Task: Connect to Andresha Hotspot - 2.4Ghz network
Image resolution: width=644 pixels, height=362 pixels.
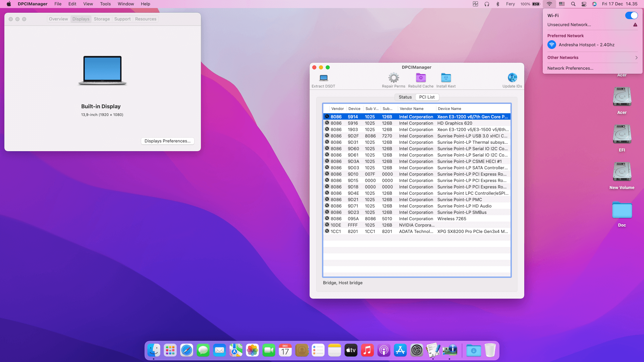Action: (593, 45)
